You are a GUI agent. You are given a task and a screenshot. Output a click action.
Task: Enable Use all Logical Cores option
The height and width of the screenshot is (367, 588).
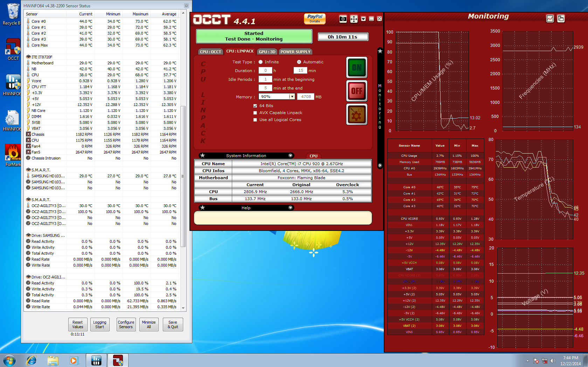click(x=255, y=120)
